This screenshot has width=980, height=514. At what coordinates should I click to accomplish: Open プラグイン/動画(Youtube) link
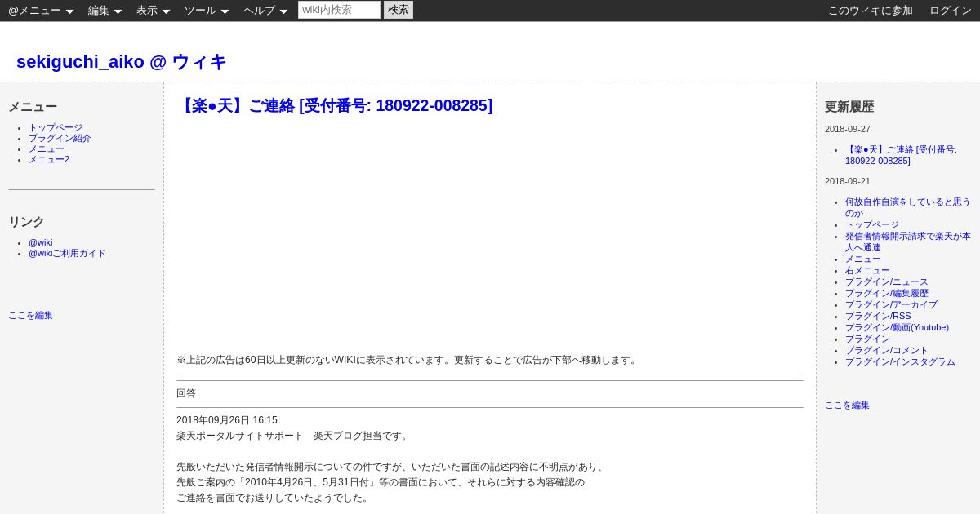(x=897, y=327)
